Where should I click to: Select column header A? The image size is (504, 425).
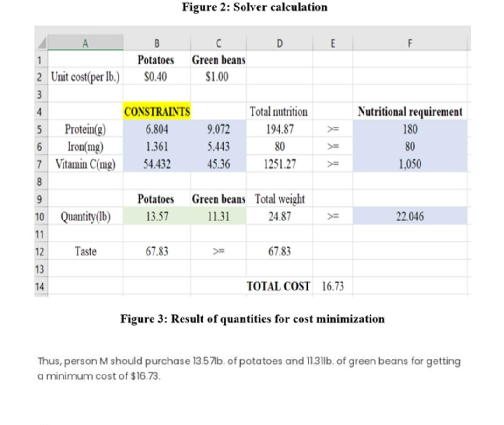86,42
